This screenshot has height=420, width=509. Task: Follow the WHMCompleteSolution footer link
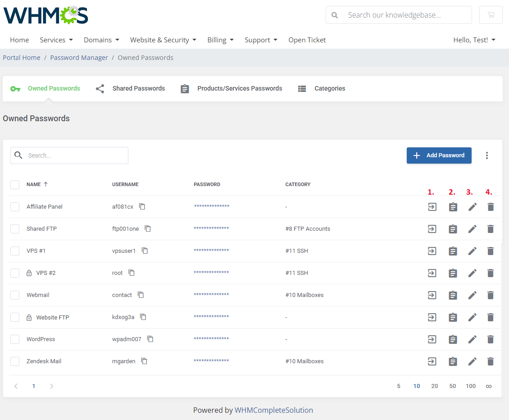click(x=273, y=410)
